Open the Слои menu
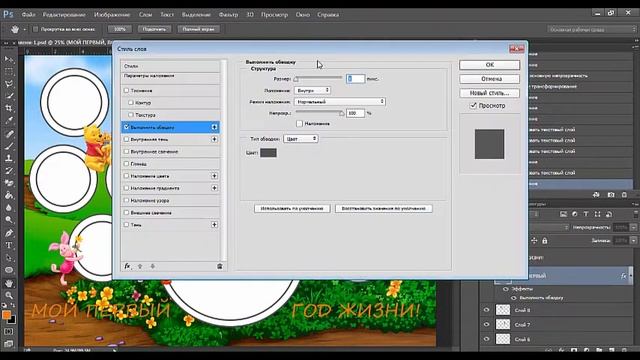The height and width of the screenshot is (360, 640). (x=145, y=15)
